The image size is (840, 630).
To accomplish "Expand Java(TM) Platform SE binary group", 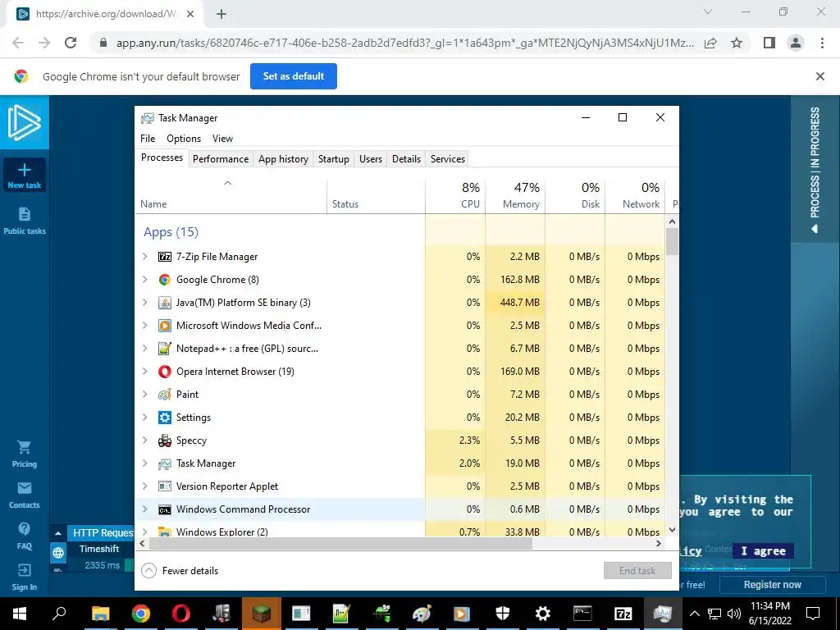I will (x=144, y=303).
